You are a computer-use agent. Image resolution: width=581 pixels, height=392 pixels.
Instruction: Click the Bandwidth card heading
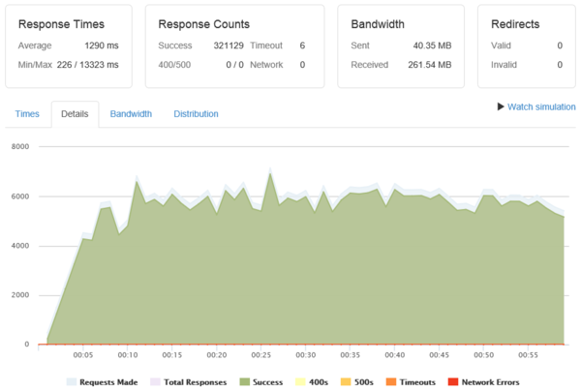tap(378, 24)
